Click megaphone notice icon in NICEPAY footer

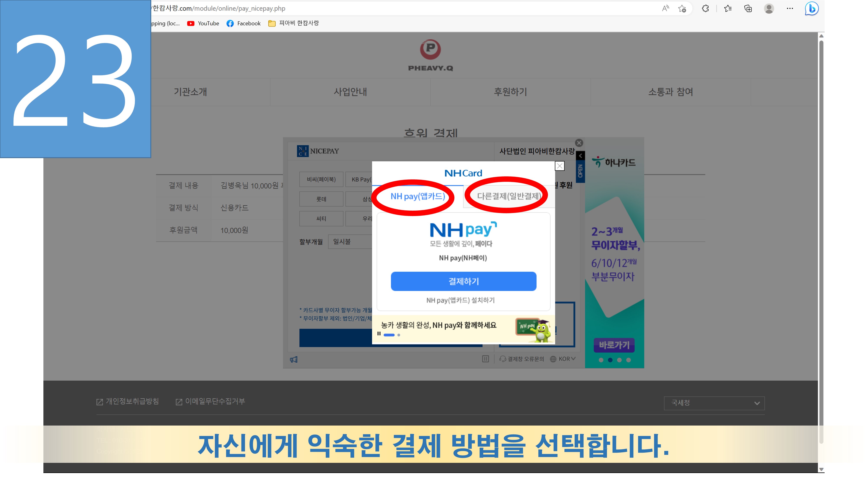point(294,360)
